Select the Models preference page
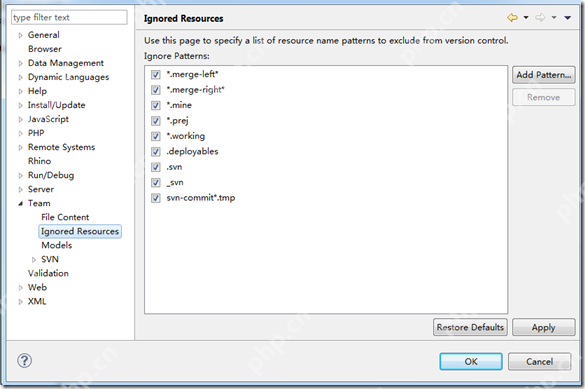The image size is (585, 389). click(x=56, y=245)
